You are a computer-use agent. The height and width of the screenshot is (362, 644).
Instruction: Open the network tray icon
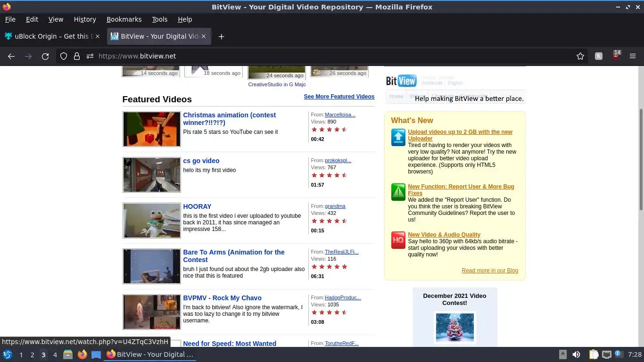[606, 354]
